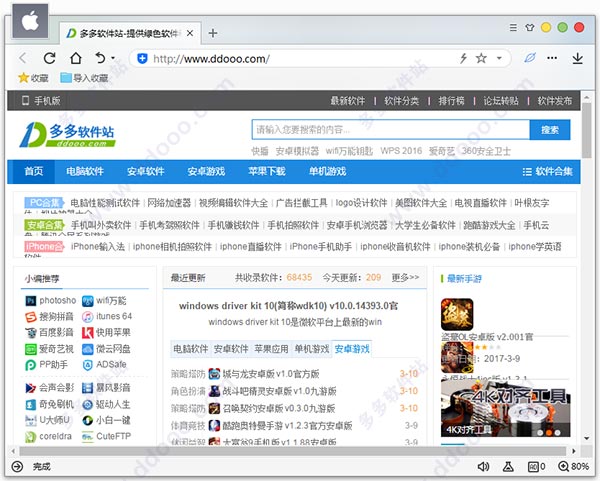Click the 安卓模拟器 hot search link
600x481 pixels.
click(297, 151)
